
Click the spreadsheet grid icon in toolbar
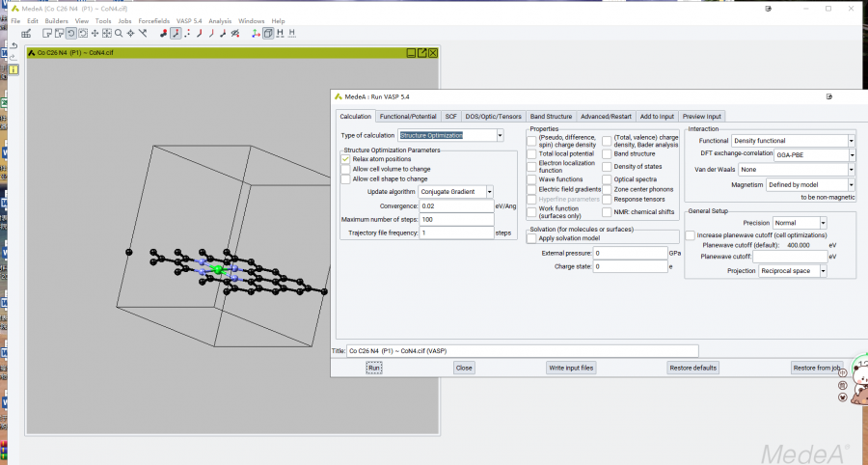coord(26,33)
